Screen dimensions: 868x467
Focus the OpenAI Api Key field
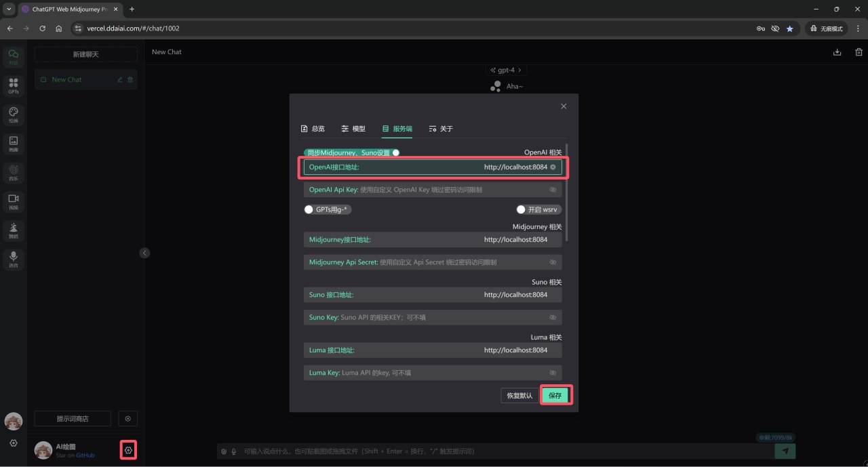click(433, 190)
